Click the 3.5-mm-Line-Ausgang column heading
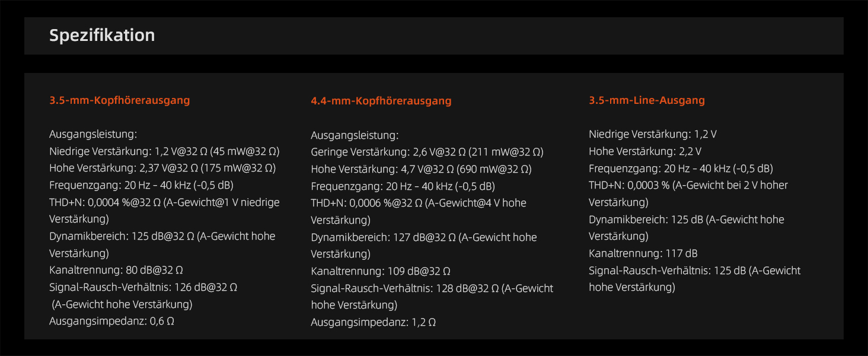Screen dimensions: 868x356 coord(646,100)
